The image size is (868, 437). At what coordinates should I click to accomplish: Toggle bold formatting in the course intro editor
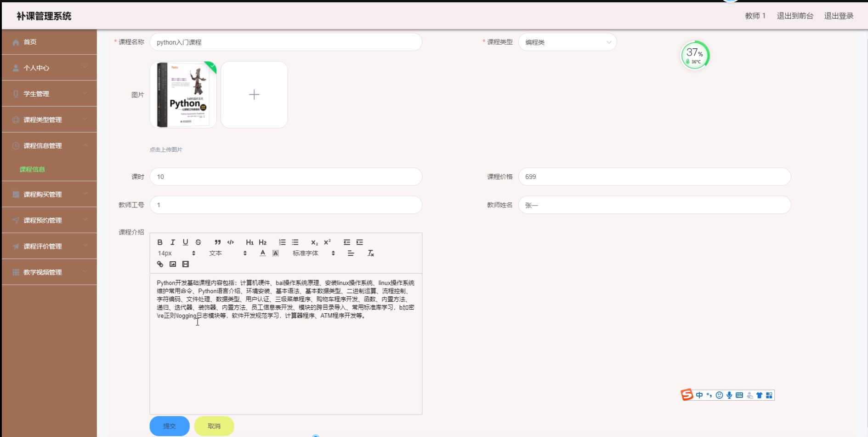click(159, 242)
